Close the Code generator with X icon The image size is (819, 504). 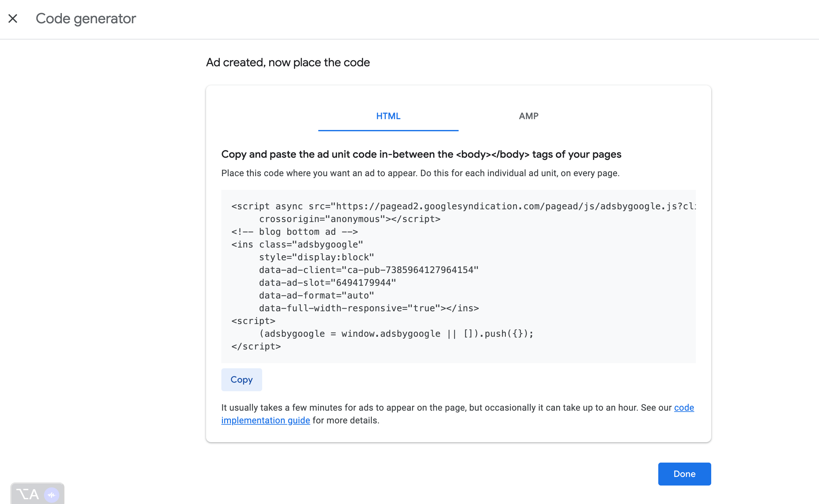13,18
